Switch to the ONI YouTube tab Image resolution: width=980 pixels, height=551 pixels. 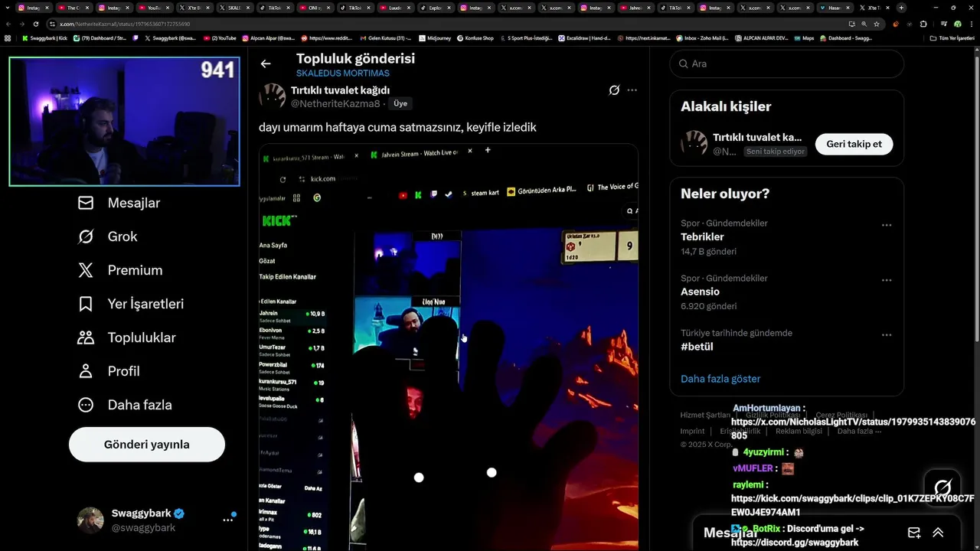(315, 8)
